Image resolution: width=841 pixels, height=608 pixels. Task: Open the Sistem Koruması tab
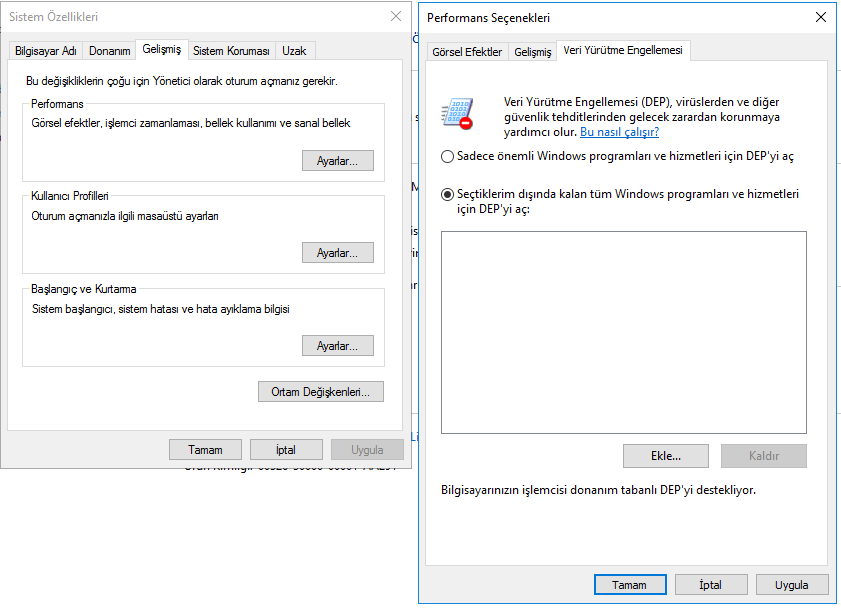click(231, 51)
